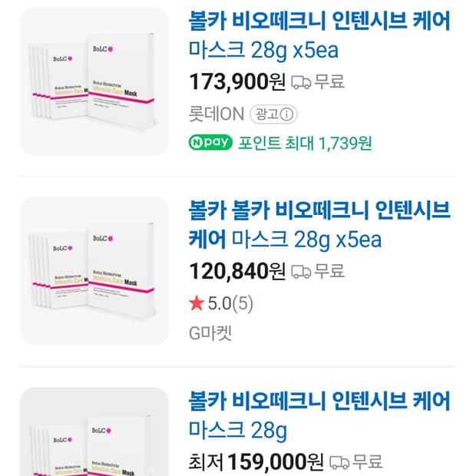Click the free-shipping truck icon beside 173,900원

[x=301, y=81]
